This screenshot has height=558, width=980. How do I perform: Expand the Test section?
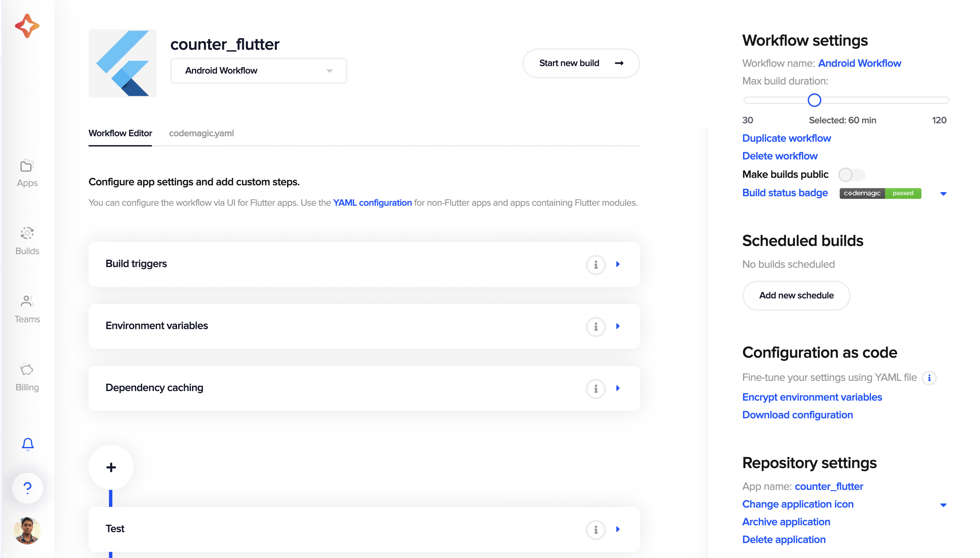618,530
